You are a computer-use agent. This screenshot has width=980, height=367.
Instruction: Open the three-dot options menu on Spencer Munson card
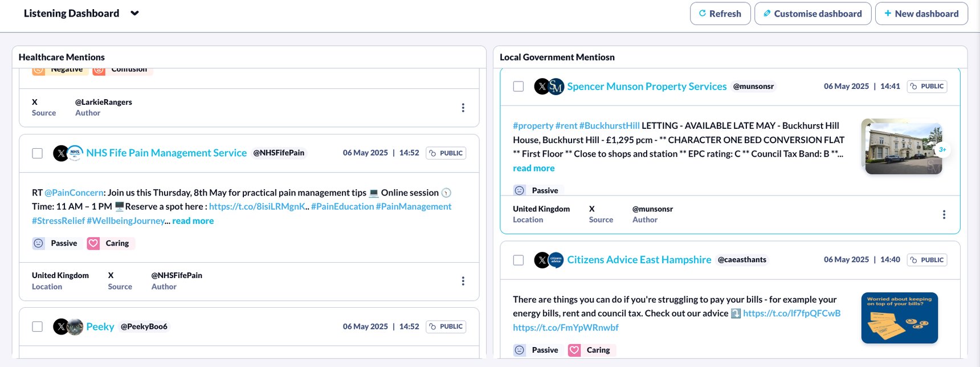tap(944, 214)
